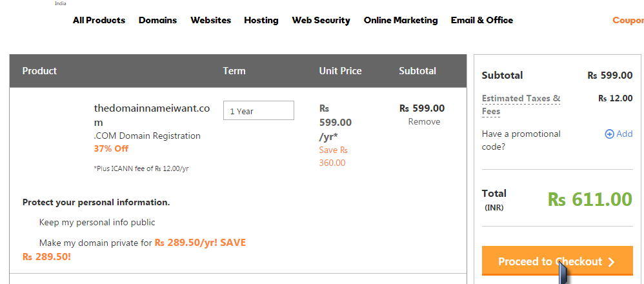This screenshot has height=284, width=644.
Task: Click the India region label
Action: (61, 3)
